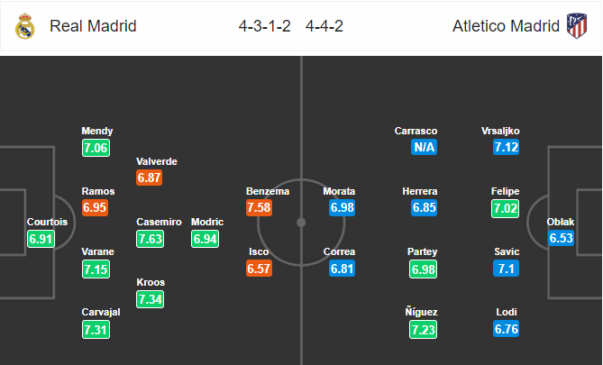
Task: Select the 4-4-2 formation label
Action: pos(324,26)
